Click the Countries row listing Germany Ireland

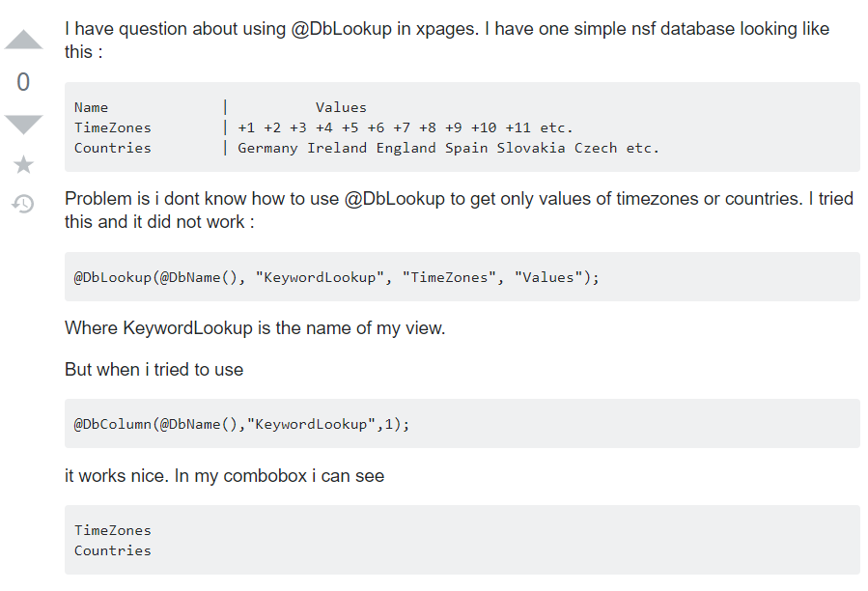367,148
